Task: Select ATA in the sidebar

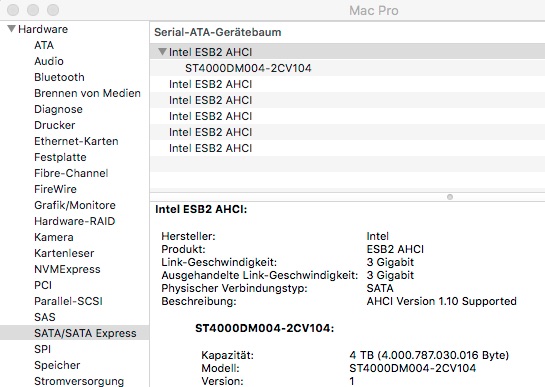Action: point(44,45)
